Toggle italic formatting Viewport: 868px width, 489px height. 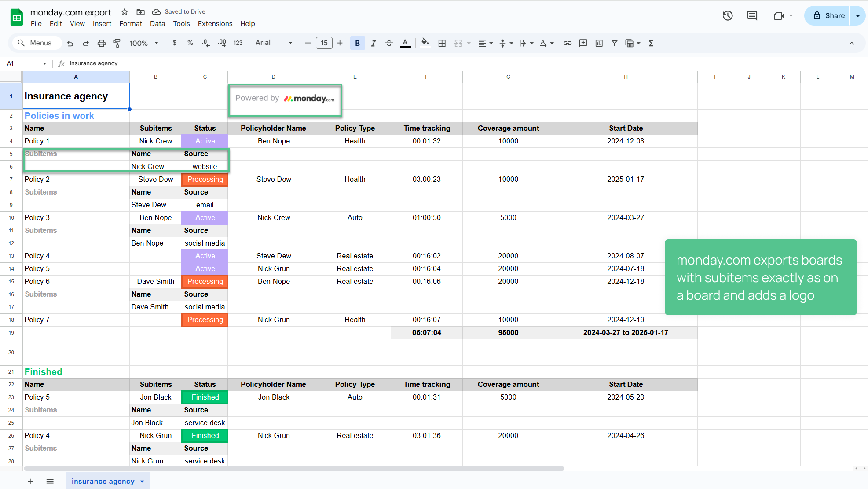pyautogui.click(x=373, y=43)
